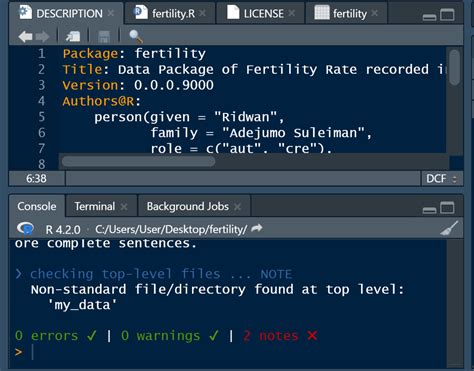Go back to previous source location
The height and width of the screenshot is (371, 474).
tap(25, 36)
